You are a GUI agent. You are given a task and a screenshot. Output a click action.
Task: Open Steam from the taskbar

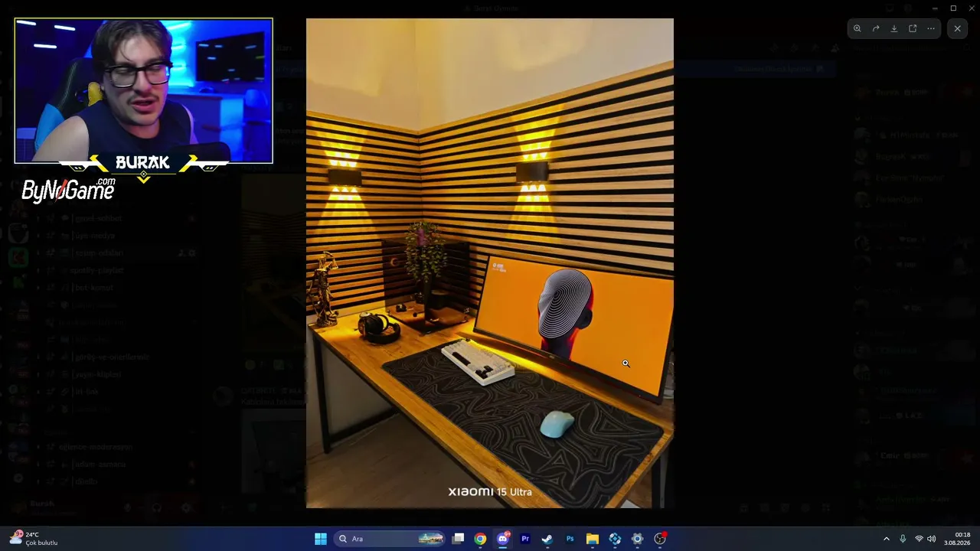[x=547, y=539]
